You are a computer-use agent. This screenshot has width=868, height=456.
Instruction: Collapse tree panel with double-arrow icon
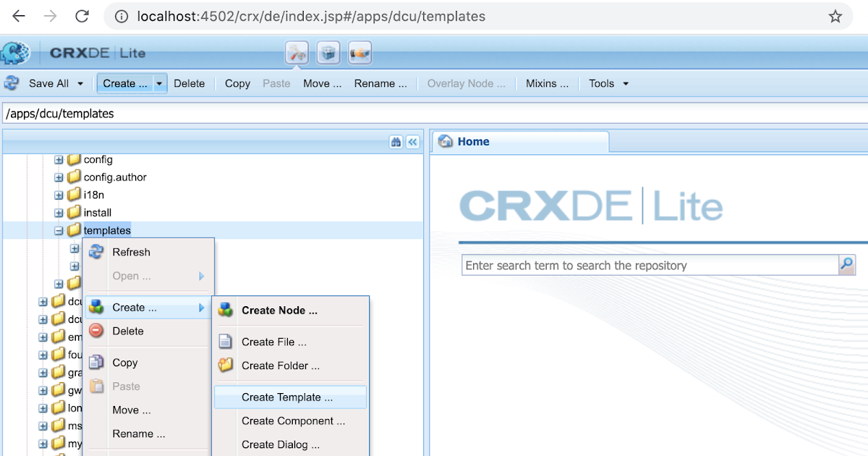coord(412,142)
